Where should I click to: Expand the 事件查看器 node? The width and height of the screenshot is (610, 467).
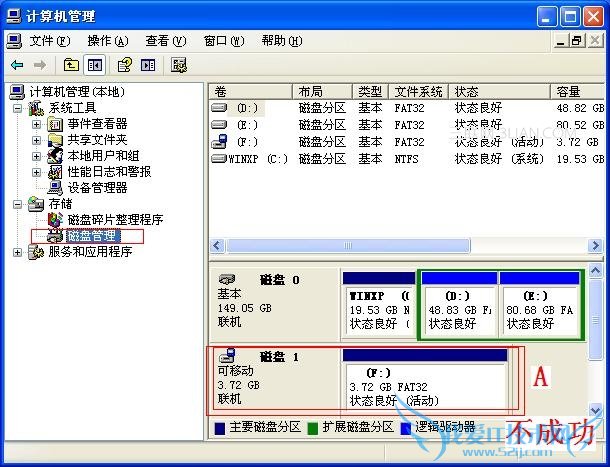(x=37, y=124)
